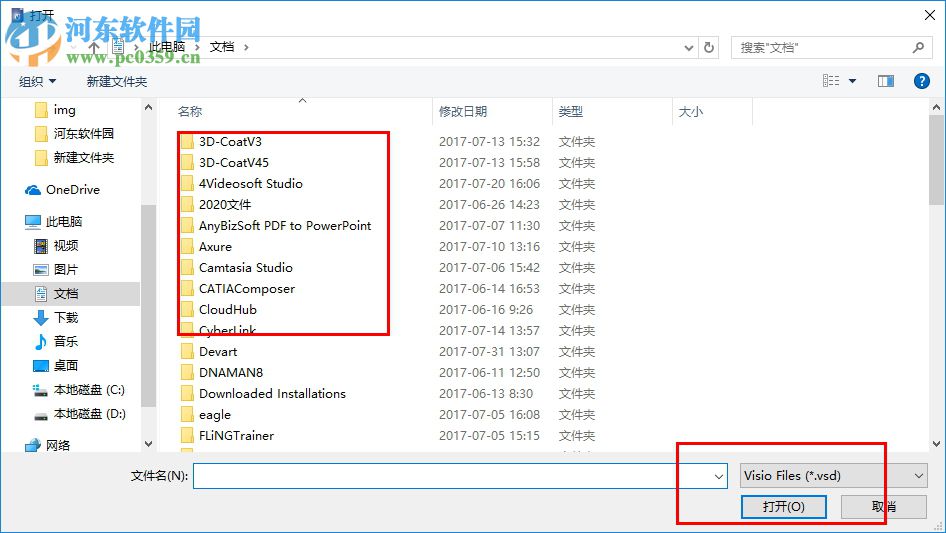Close the 打开 dialog window
This screenshot has height=533, width=946.
[930, 14]
